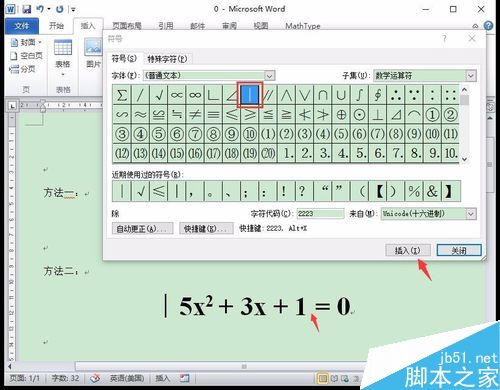500x390 pixels.
Task: Switch to the 视图 View ribbon tab
Action: [261, 26]
